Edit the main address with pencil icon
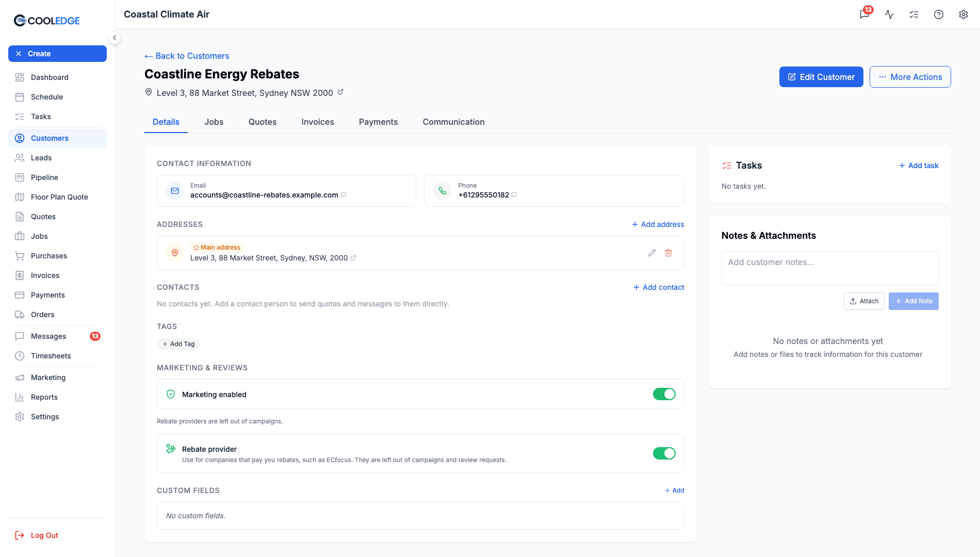This screenshot has height=557, width=980. tap(652, 253)
